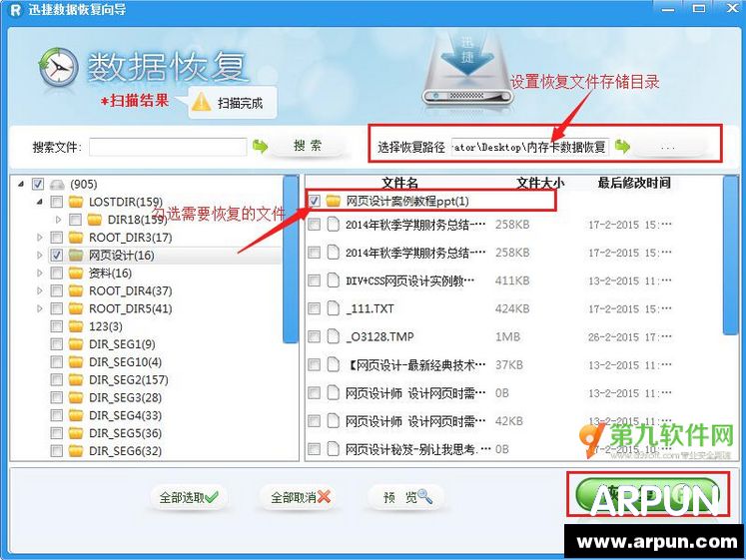Click the 选择恢复路径 path field
Image resolution: width=746 pixels, height=560 pixels.
(x=530, y=147)
